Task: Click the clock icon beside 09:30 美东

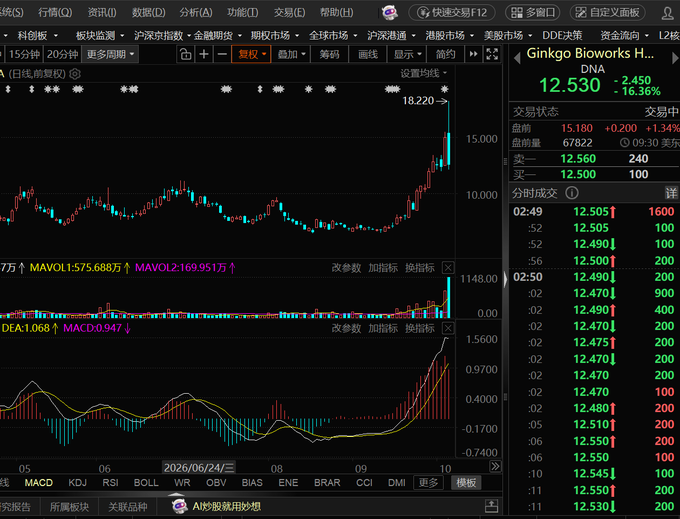Action: [x=624, y=143]
